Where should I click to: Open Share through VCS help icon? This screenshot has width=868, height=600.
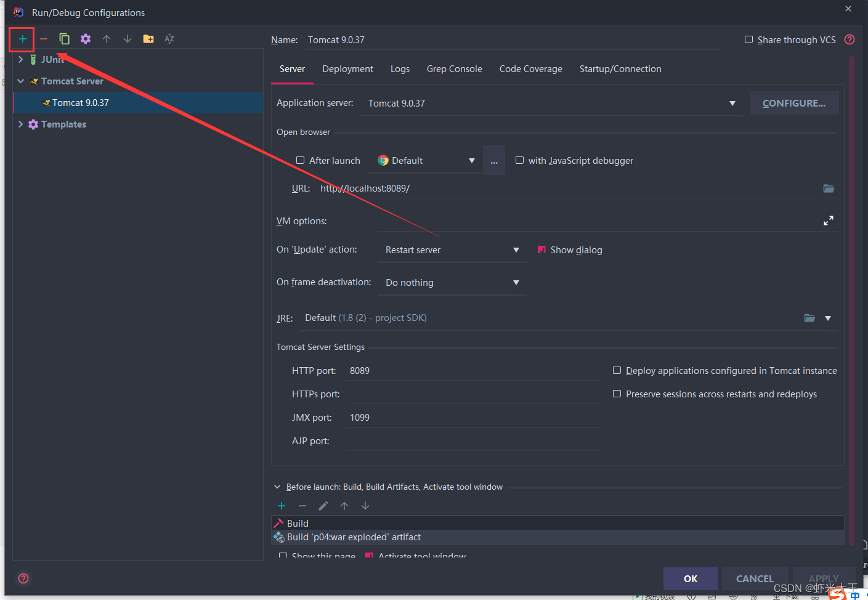(x=850, y=39)
